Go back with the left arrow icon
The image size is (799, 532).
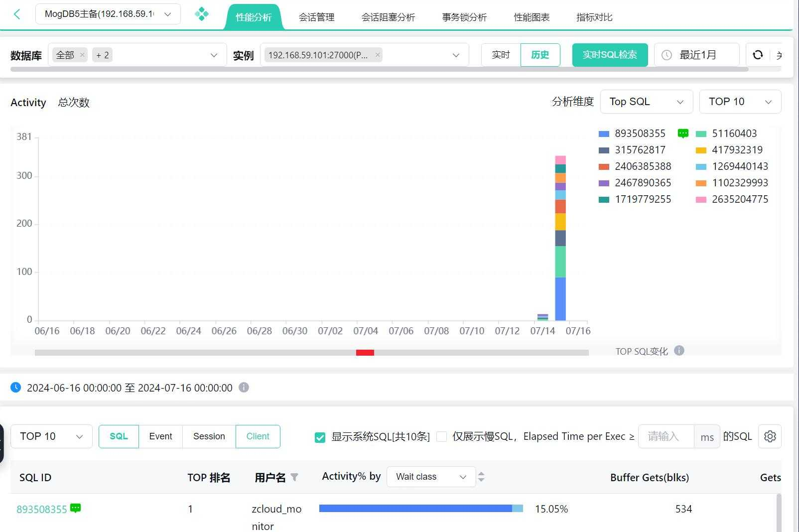(x=17, y=14)
